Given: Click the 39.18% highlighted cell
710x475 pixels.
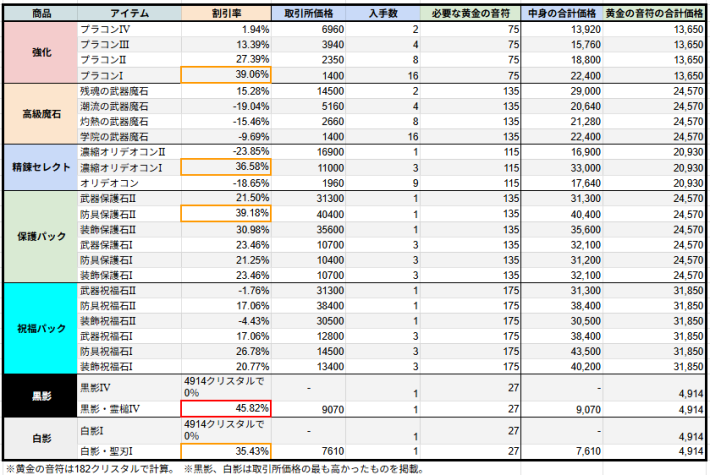Looking at the screenshot, I should pyautogui.click(x=226, y=213).
